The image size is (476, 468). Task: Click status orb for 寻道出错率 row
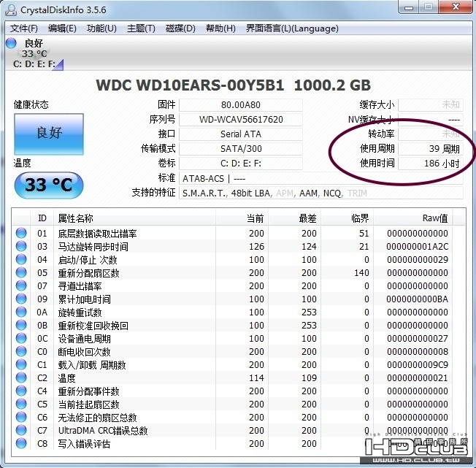21,285
